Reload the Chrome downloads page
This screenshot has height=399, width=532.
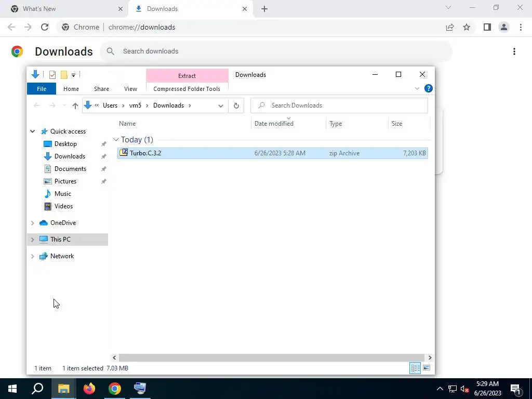[x=45, y=27]
